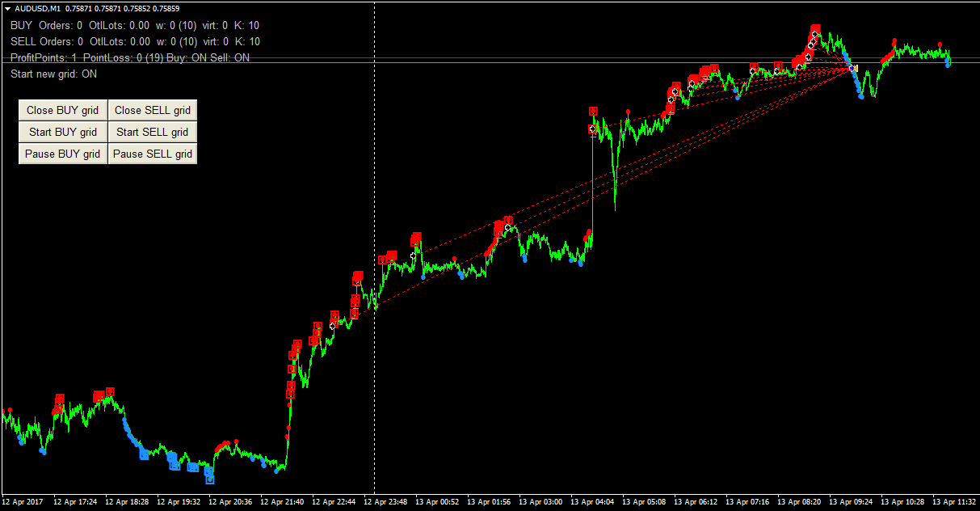Click the Close BUY grid button

click(63, 111)
